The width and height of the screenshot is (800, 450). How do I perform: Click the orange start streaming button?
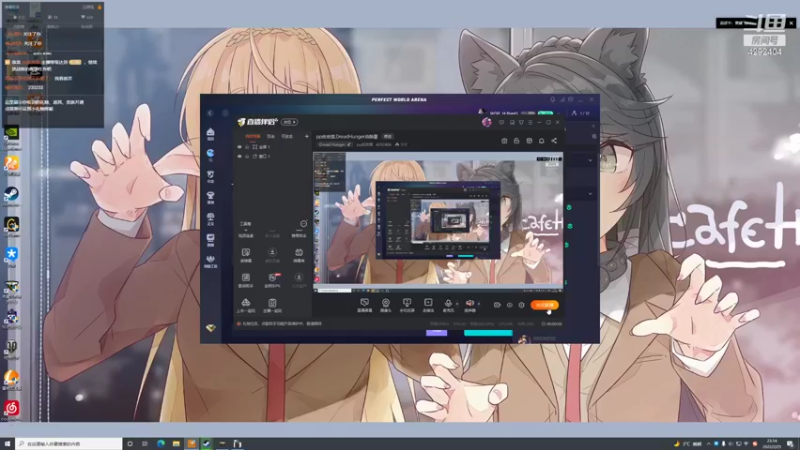544,305
